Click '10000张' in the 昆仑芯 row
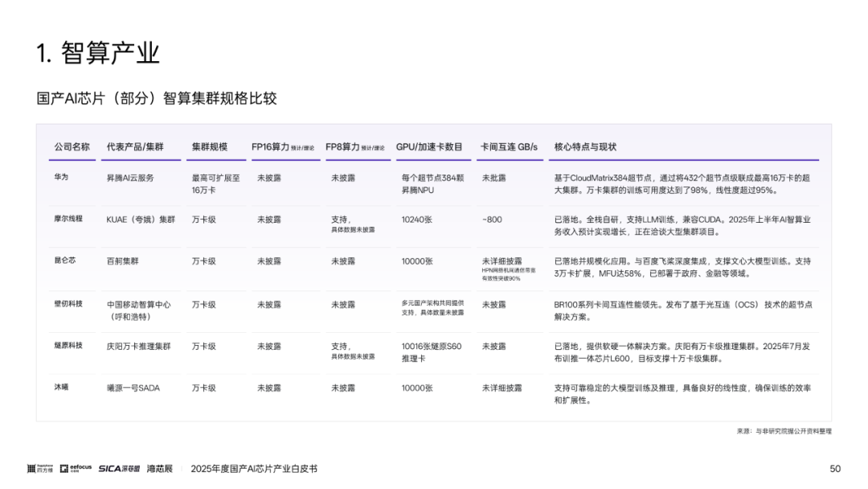This screenshot has height=489, width=868. coord(417,261)
